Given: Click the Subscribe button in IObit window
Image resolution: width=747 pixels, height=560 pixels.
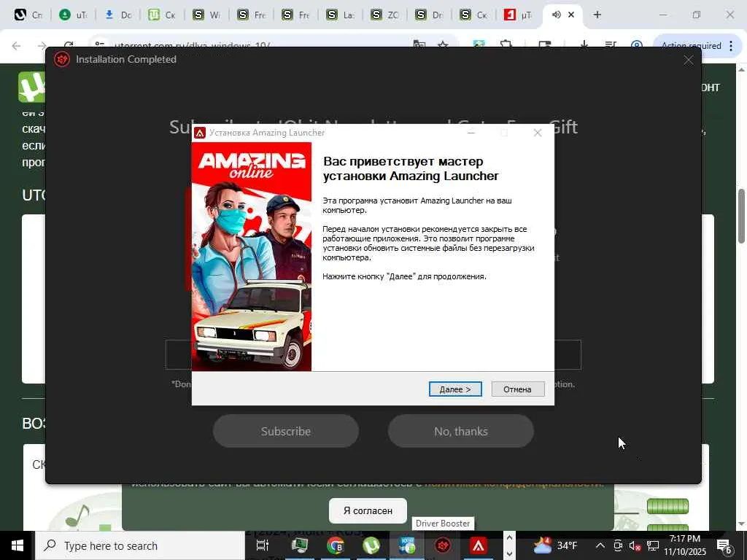Looking at the screenshot, I should (x=286, y=431).
